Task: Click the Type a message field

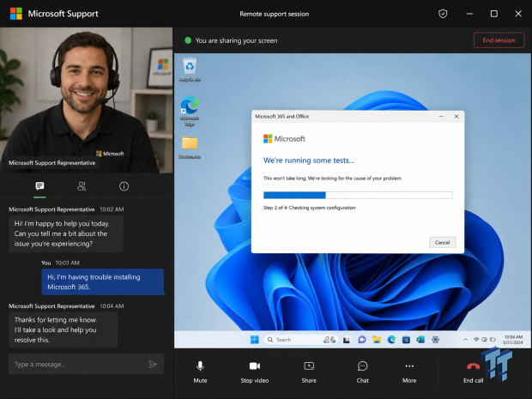Action: [86, 364]
